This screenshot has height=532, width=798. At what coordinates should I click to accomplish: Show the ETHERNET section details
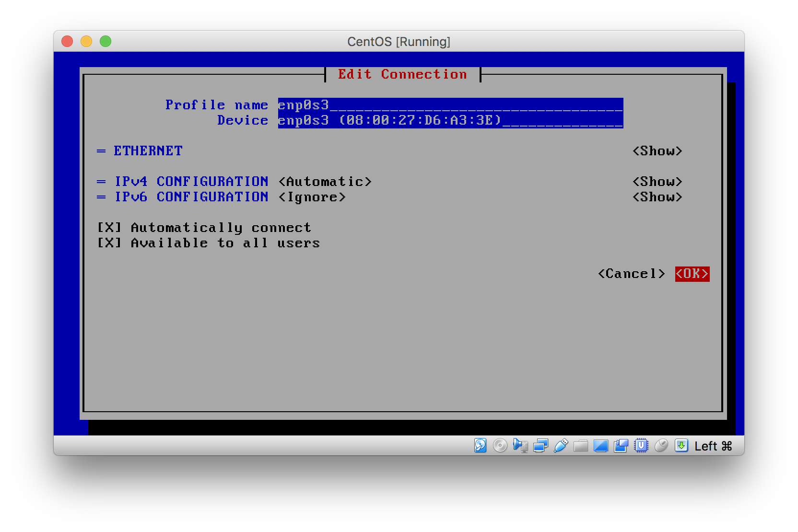pos(657,150)
